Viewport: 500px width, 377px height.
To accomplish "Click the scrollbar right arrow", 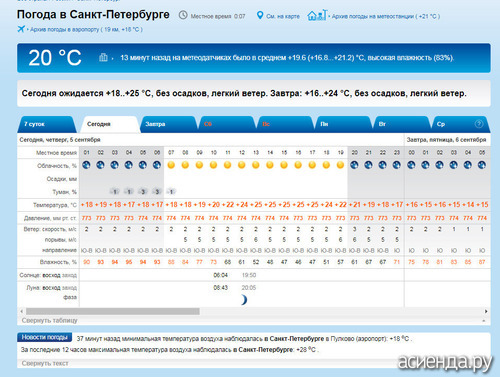I will click(486, 311).
